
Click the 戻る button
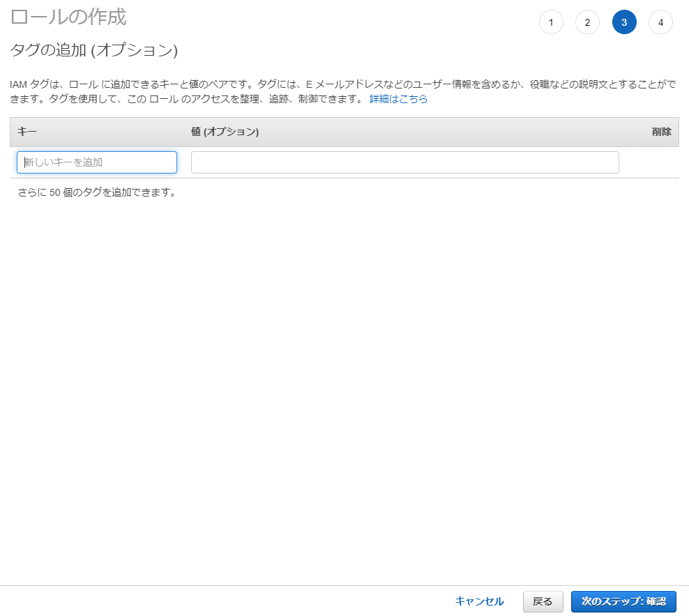(x=543, y=601)
